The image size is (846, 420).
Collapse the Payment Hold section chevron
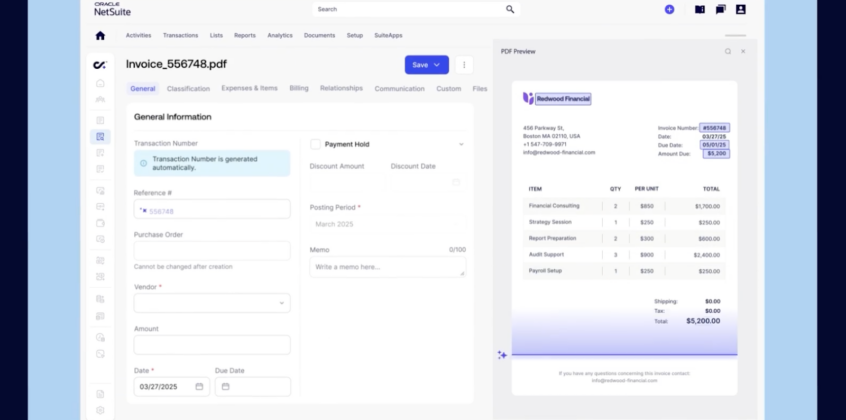pos(461,144)
